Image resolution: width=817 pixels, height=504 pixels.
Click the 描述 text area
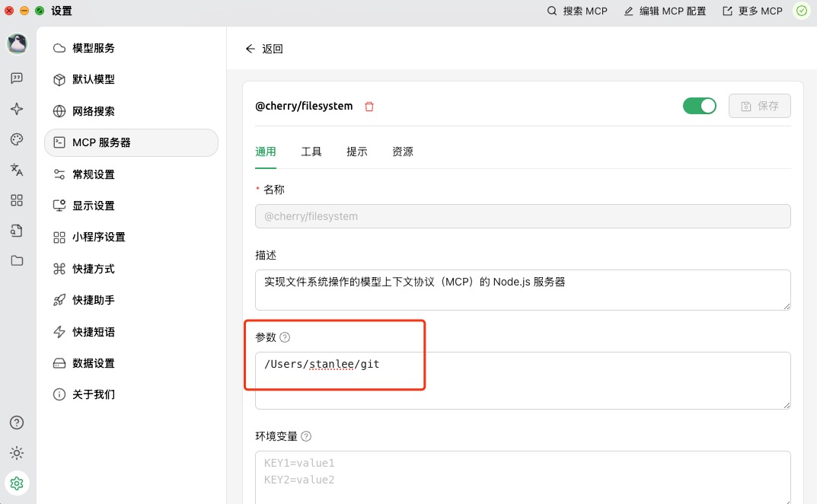pyautogui.click(x=522, y=290)
